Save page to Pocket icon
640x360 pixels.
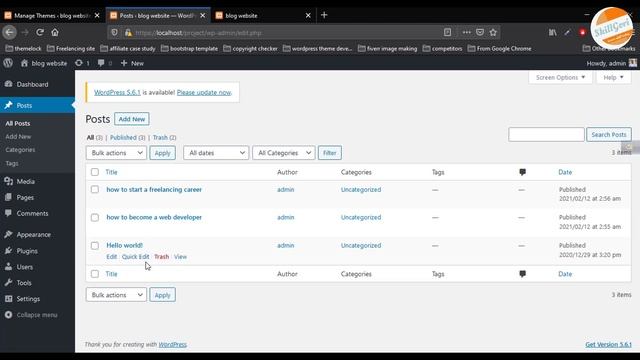pos(480,32)
